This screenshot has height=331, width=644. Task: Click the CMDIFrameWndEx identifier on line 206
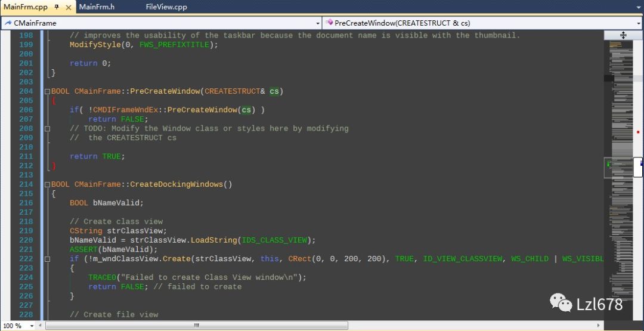click(x=125, y=110)
